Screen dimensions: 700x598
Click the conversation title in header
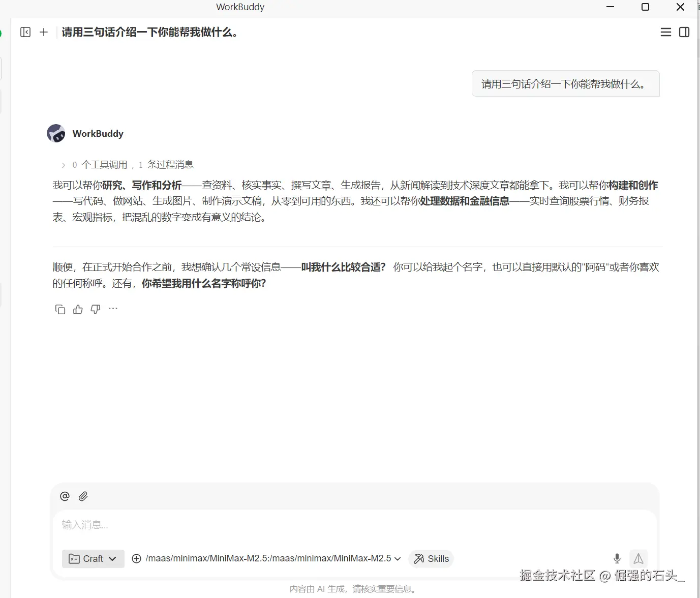[x=150, y=33]
